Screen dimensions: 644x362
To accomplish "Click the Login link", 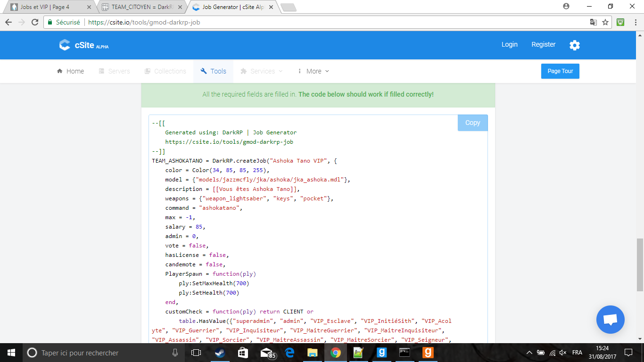I will tap(510, 44).
